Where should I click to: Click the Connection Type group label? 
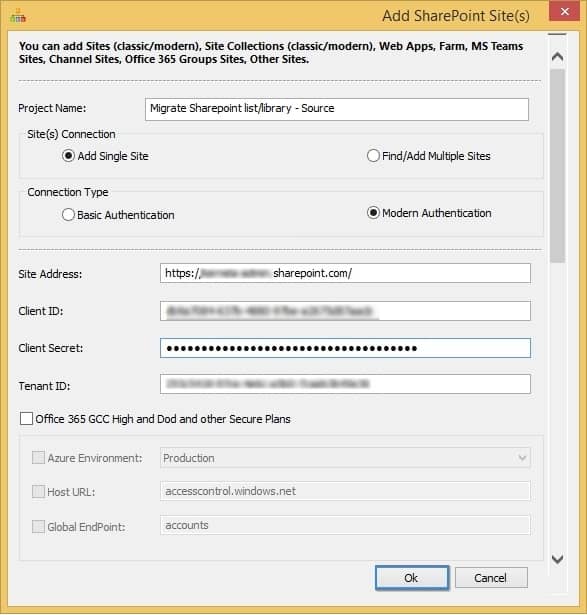coord(68,192)
